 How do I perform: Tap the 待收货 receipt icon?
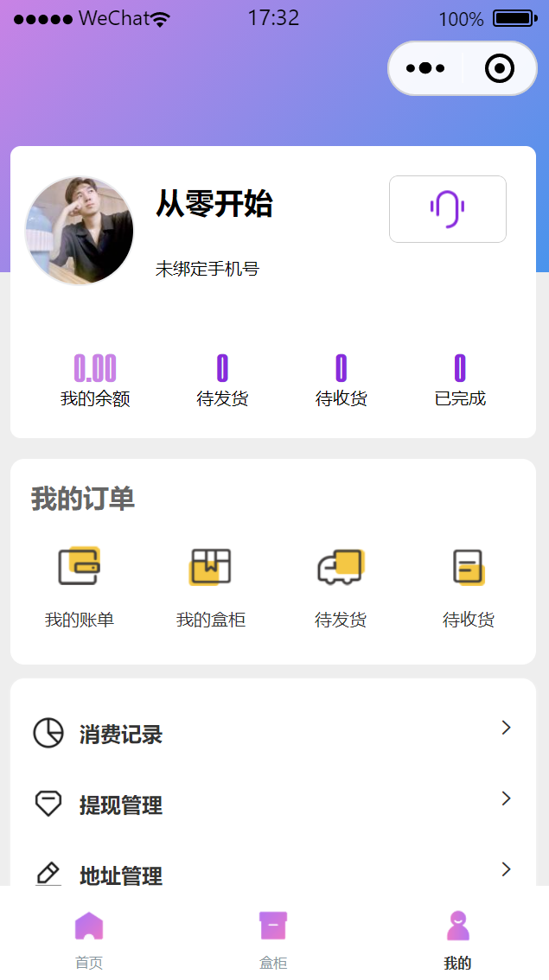pyautogui.click(x=469, y=567)
